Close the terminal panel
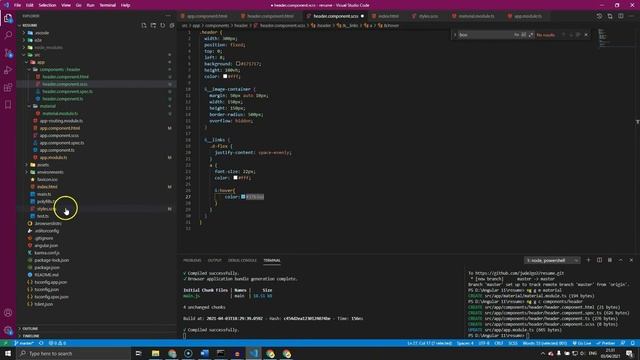 click(x=631, y=260)
